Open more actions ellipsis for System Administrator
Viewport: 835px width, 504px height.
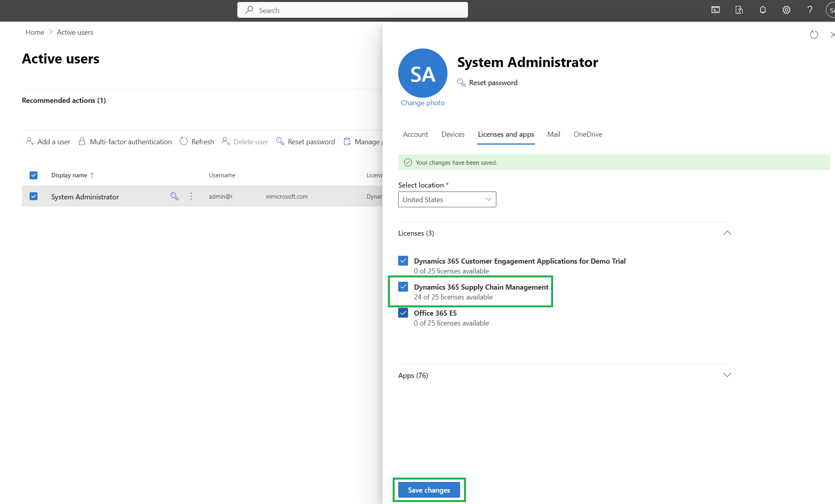coord(191,196)
